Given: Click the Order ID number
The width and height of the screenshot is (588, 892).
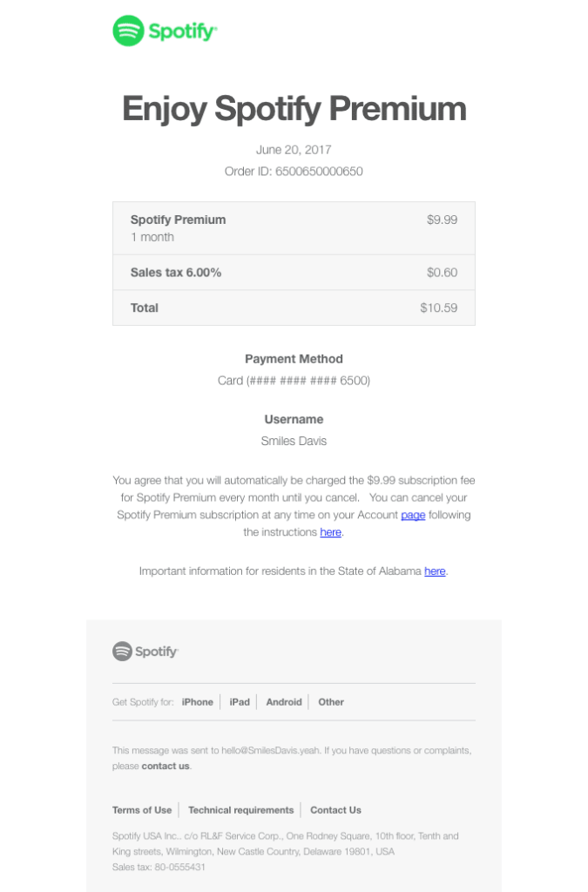Looking at the screenshot, I should [319, 172].
